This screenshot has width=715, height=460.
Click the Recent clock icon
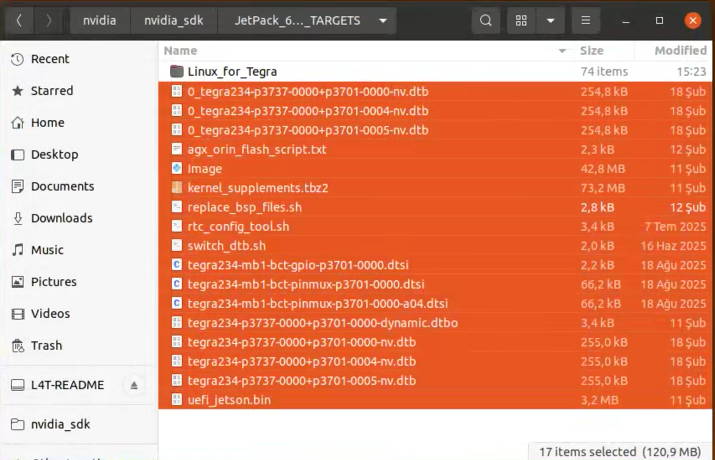[17, 59]
